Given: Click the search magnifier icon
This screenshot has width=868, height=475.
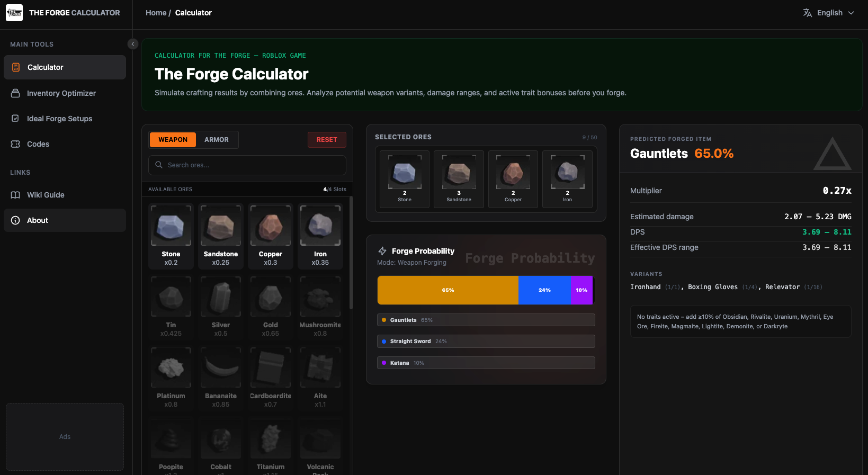Looking at the screenshot, I should [159, 165].
